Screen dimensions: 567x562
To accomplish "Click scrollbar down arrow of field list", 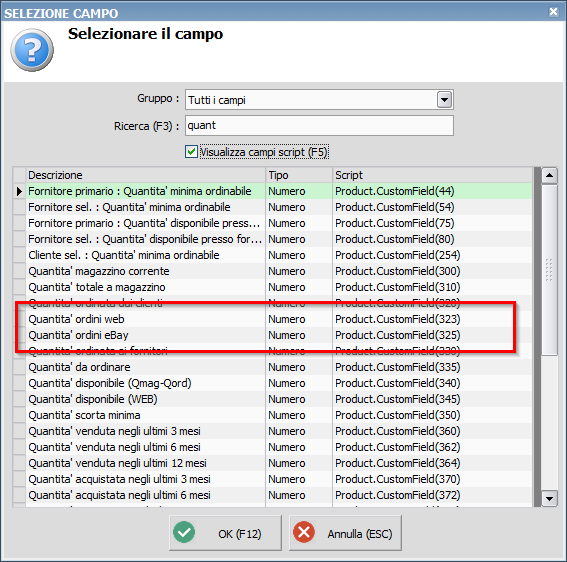I will [x=549, y=499].
